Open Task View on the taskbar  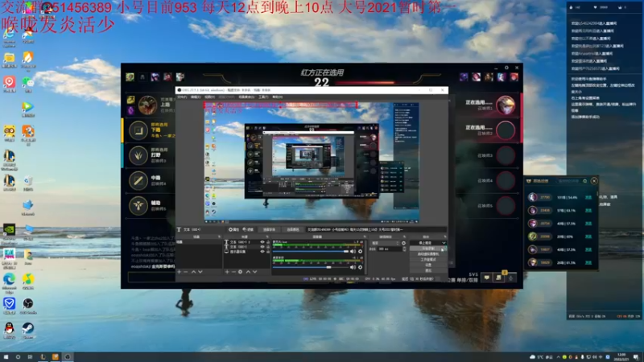pos(30,356)
